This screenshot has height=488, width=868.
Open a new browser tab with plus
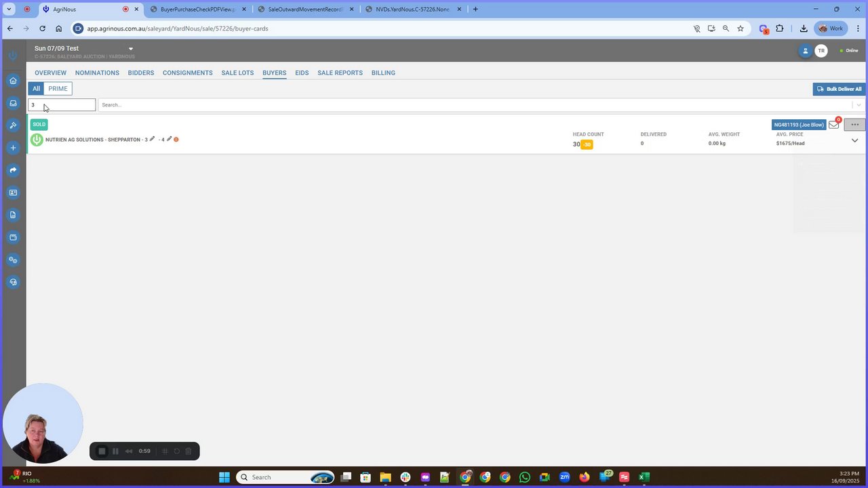point(475,9)
